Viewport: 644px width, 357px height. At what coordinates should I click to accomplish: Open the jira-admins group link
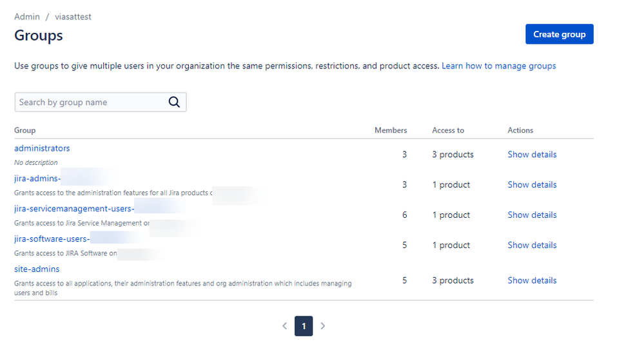(37, 179)
